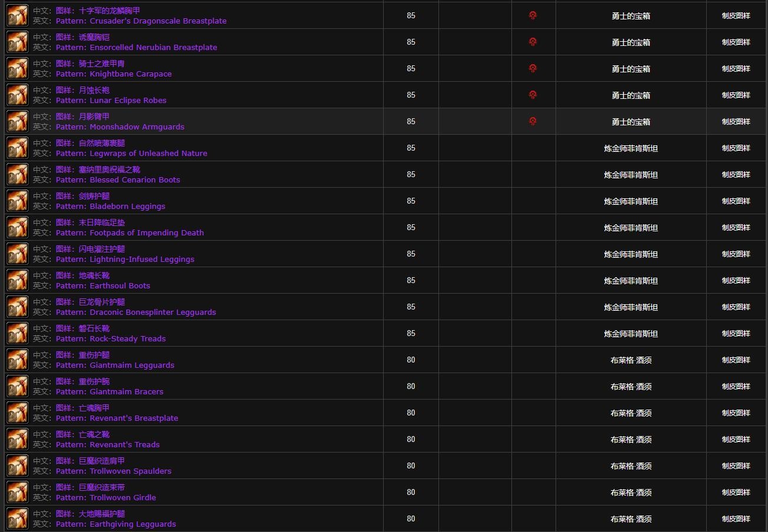
Task: Click vendor 炼金师菲肯斯坦 in Lightning-Infused Leggings row
Action: coord(630,254)
